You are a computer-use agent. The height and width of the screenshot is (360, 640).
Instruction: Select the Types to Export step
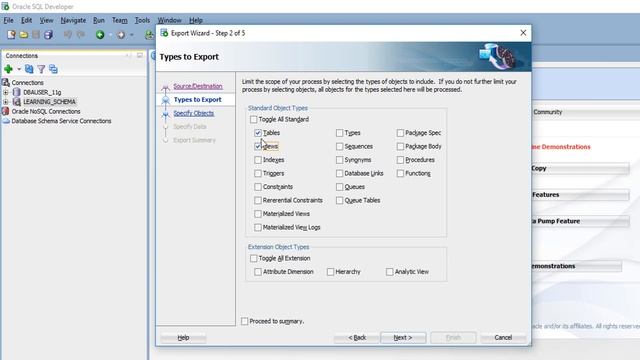click(x=198, y=100)
